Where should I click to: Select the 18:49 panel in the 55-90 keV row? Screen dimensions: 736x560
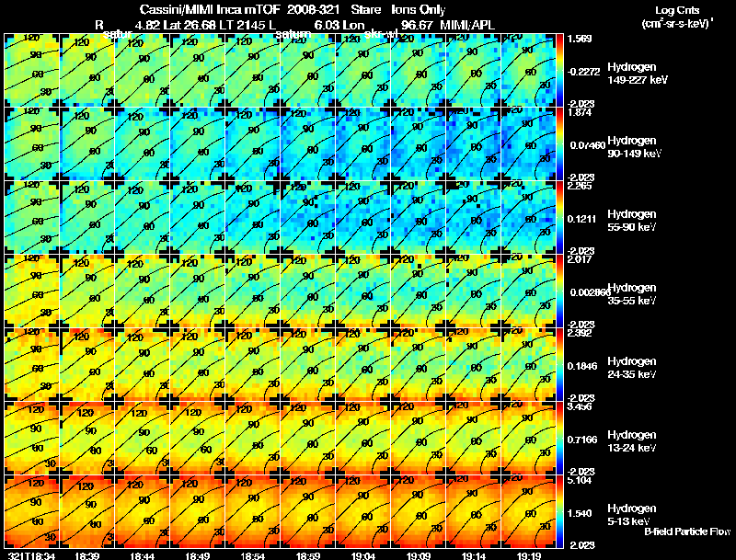click(197, 218)
